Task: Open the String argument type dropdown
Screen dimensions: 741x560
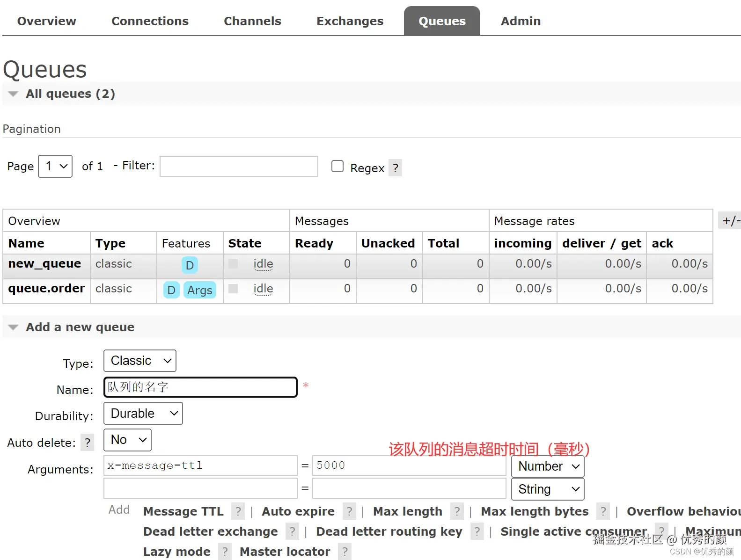Action: tap(548, 489)
